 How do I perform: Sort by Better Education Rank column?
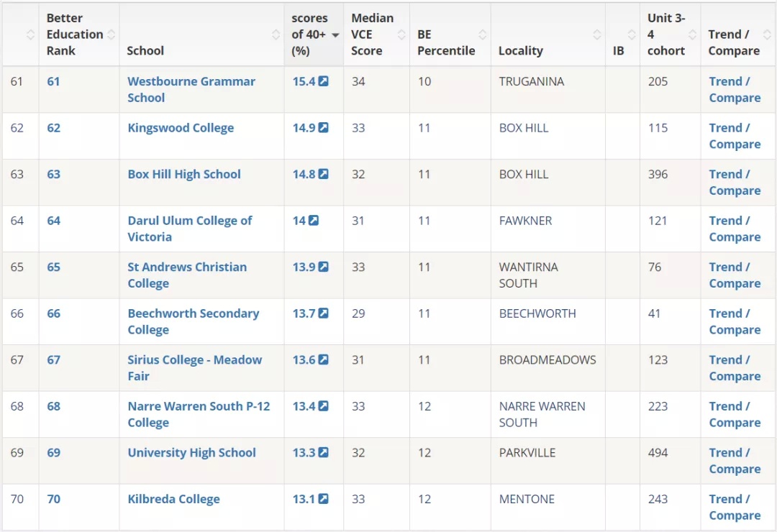[112, 35]
